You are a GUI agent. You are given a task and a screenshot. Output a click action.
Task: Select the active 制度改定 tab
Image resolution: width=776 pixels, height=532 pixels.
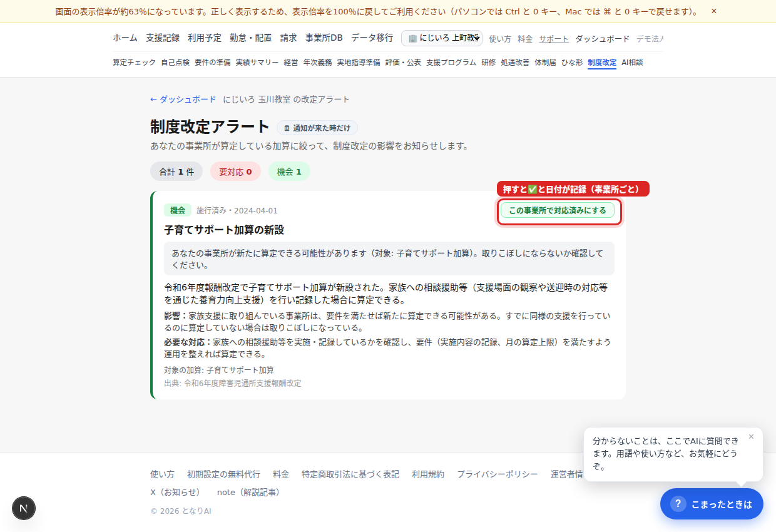point(602,63)
